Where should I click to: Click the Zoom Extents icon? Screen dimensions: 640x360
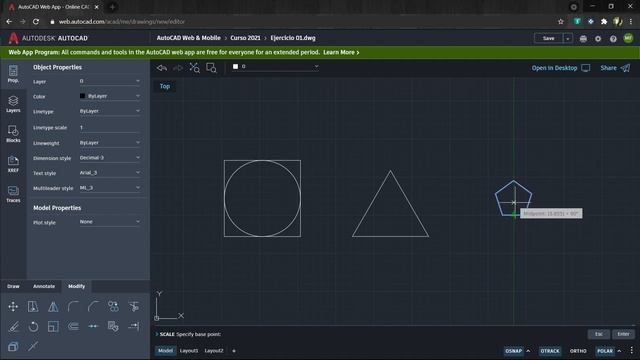194,68
